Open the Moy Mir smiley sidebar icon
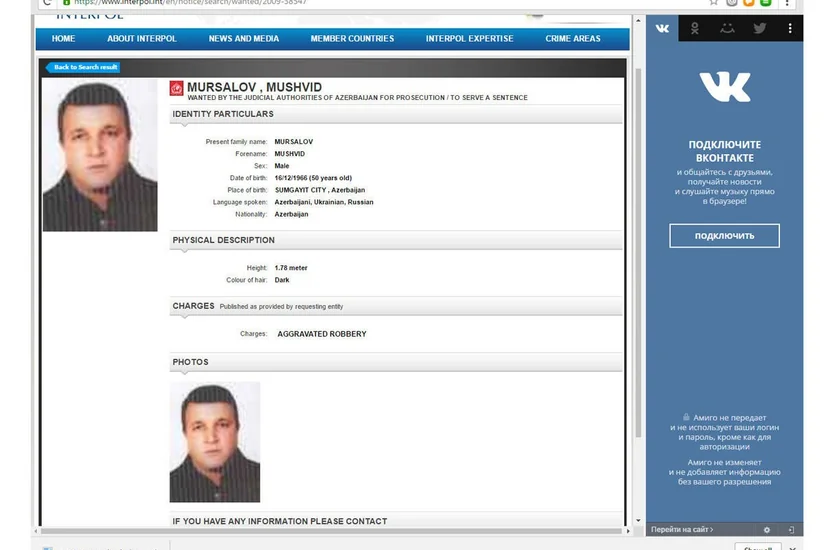 coord(727,28)
